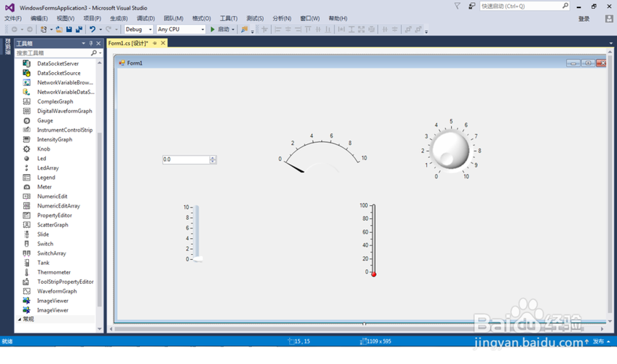Image resolution: width=617 pixels, height=364 pixels.
Task: Open the 文件(F) menu
Action: (13, 18)
